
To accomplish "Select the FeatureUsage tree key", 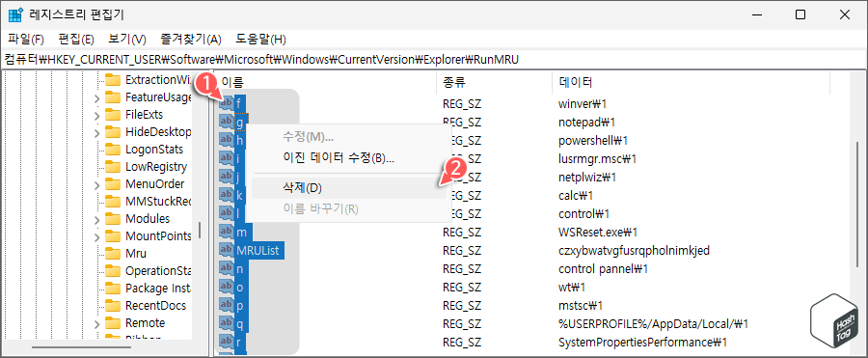I will 158,97.
